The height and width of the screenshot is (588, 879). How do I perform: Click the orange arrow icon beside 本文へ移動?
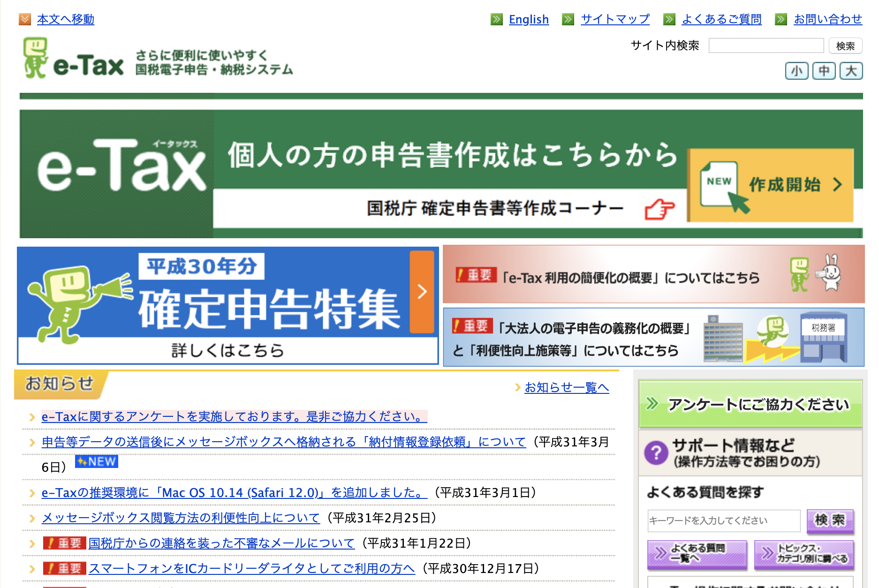[25, 19]
